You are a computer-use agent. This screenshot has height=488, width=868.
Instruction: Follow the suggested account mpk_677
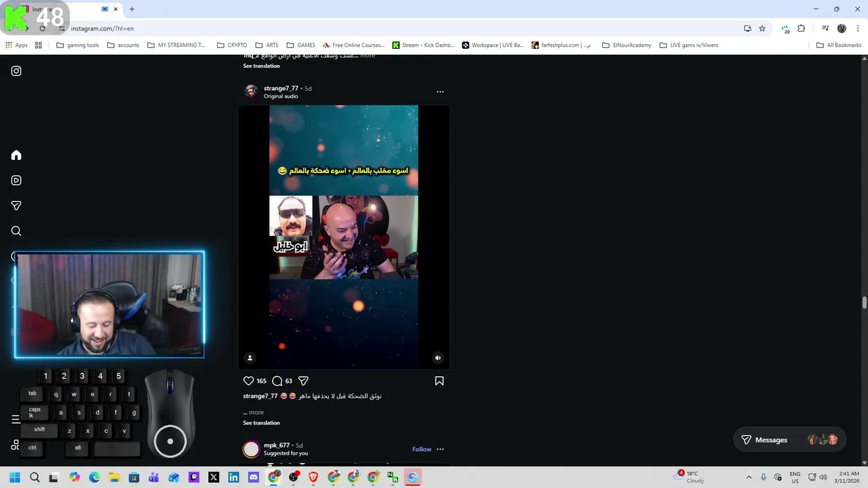[x=422, y=449]
